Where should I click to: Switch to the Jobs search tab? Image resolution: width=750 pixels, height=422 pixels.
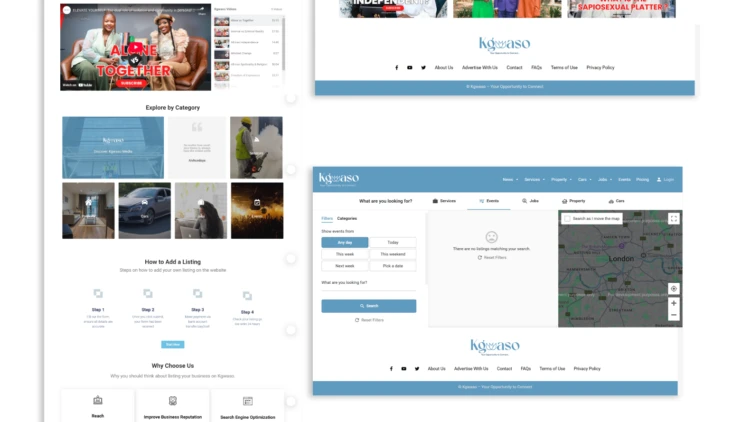(530, 201)
